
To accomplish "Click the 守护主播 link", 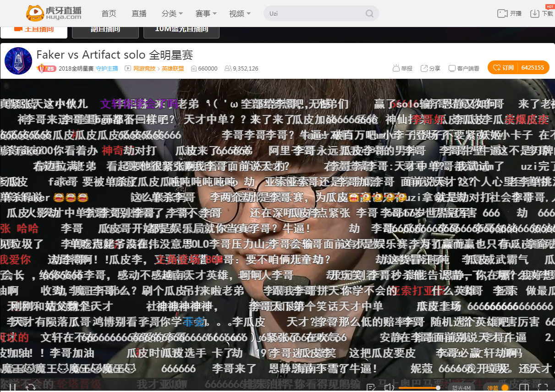I will 107,69.
